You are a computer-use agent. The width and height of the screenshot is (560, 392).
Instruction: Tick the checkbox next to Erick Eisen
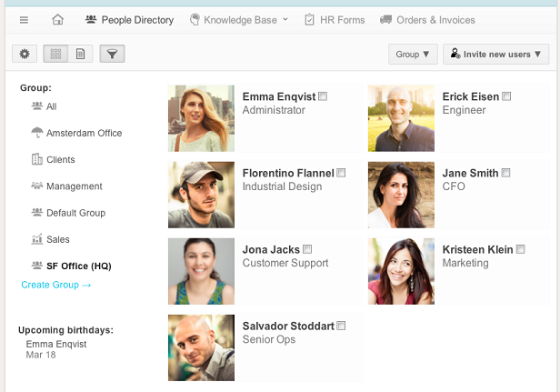506,96
